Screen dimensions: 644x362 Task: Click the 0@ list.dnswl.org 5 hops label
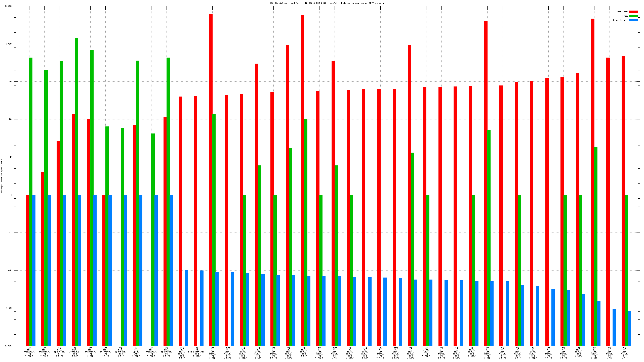426,352
